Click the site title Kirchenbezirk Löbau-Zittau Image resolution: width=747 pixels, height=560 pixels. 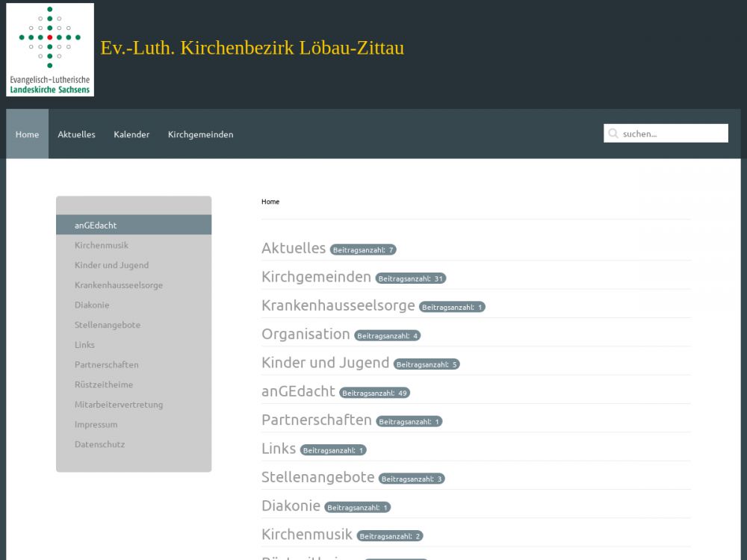point(252,48)
